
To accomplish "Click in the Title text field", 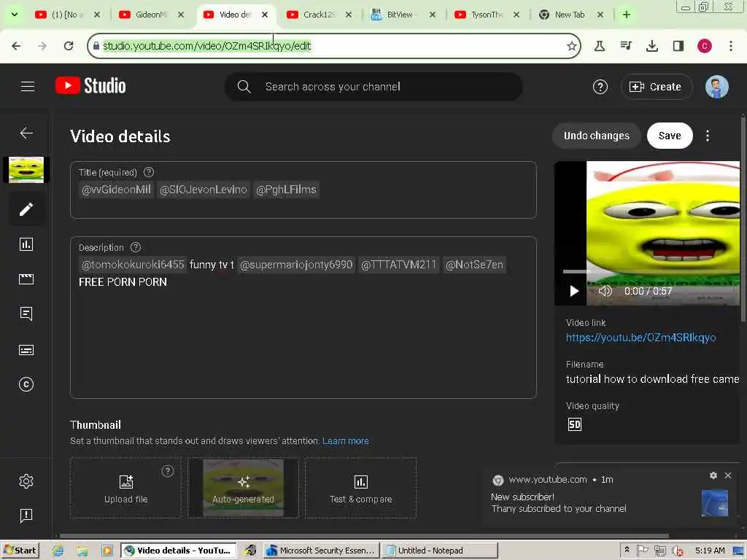I will point(303,190).
